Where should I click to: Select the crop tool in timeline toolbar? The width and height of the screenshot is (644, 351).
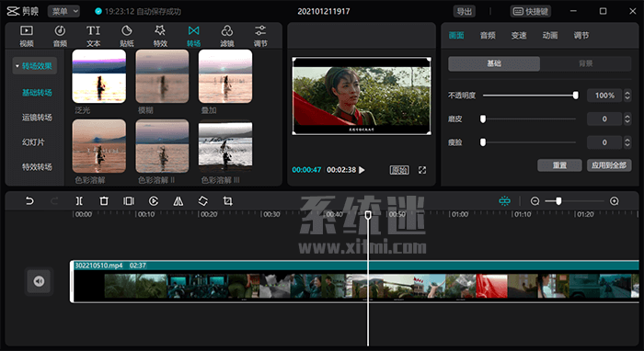[227, 201]
